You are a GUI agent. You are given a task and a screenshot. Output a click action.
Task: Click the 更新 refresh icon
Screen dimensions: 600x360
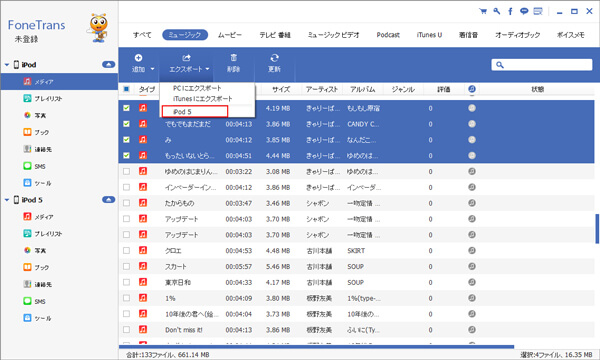(274, 58)
